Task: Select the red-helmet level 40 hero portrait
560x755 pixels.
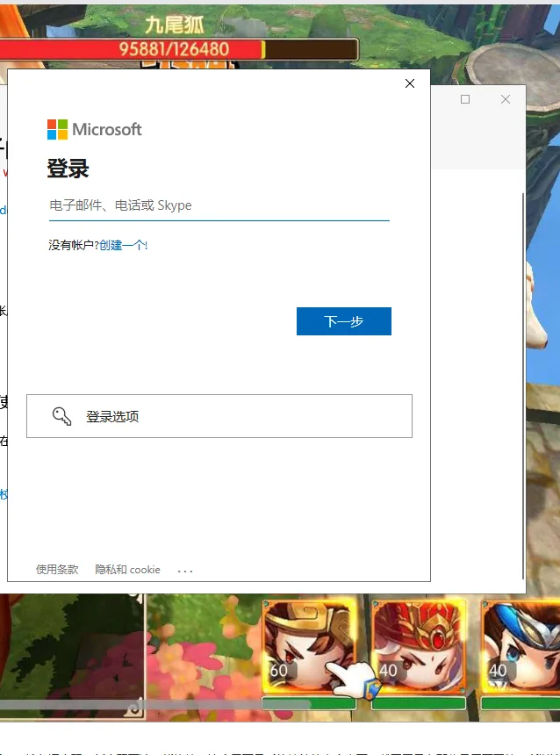Action: click(x=419, y=647)
